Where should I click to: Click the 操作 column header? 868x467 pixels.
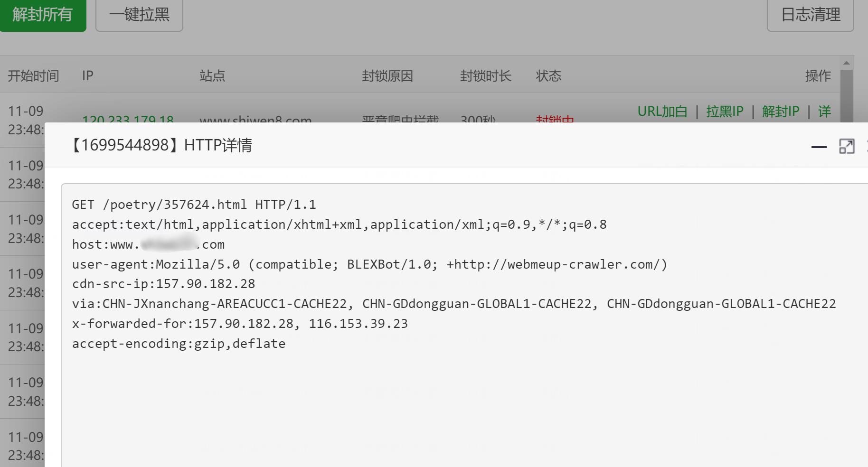818,76
